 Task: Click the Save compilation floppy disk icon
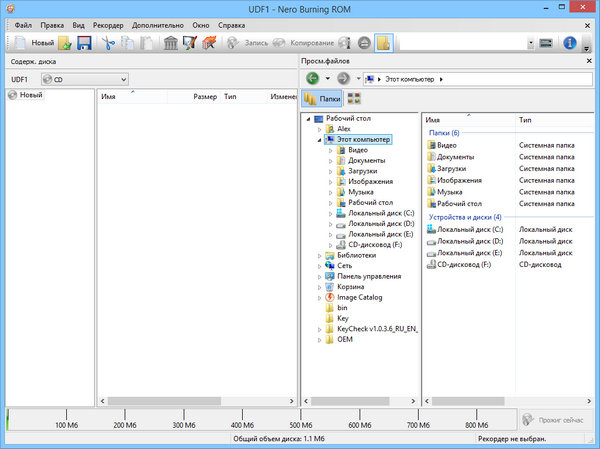(84, 43)
